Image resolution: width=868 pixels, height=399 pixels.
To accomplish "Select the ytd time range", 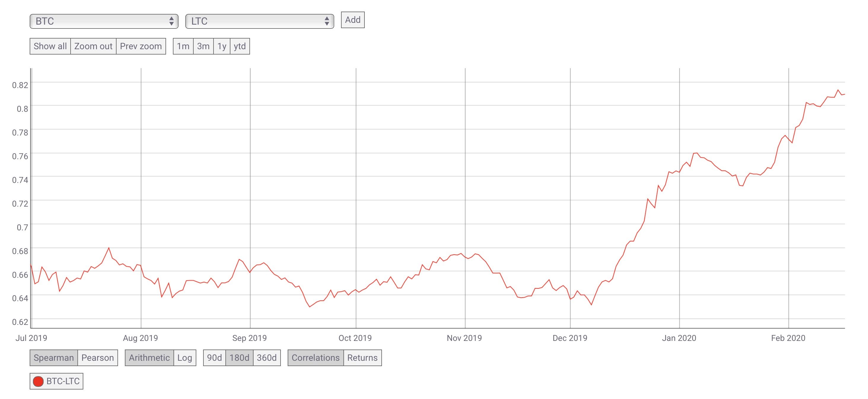I will 240,46.
